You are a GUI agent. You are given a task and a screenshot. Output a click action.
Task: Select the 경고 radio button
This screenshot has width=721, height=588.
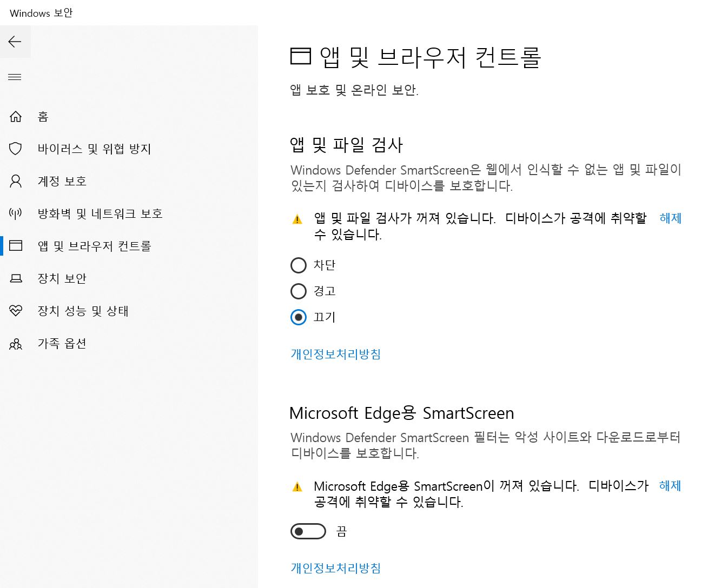click(x=299, y=291)
